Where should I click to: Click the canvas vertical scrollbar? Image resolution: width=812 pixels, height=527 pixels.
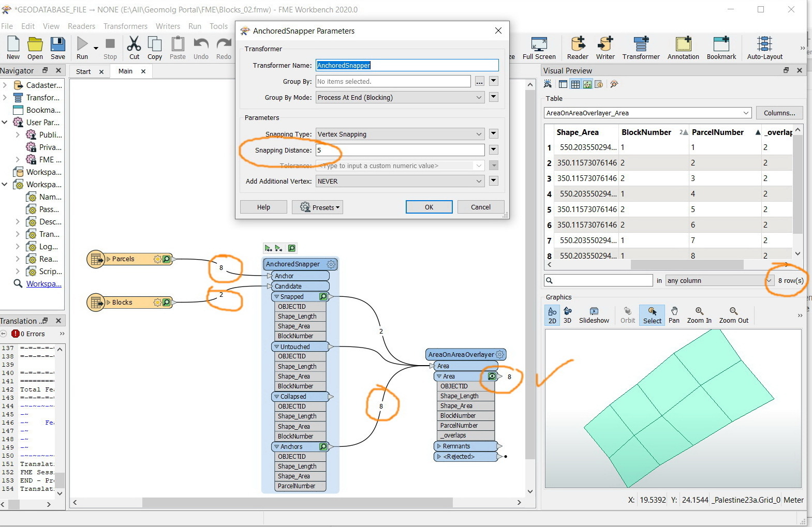pyautogui.click(x=530, y=274)
